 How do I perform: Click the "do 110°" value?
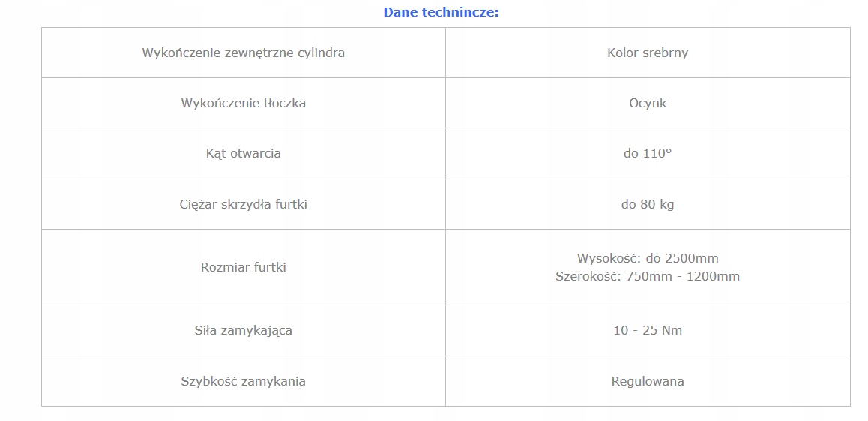(x=648, y=154)
